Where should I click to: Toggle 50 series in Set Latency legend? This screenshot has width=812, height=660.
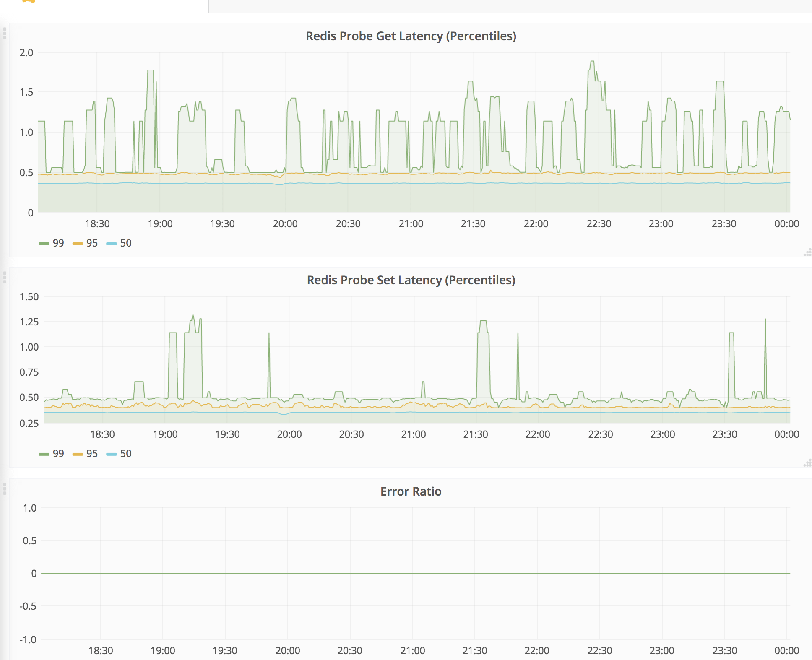(x=125, y=454)
